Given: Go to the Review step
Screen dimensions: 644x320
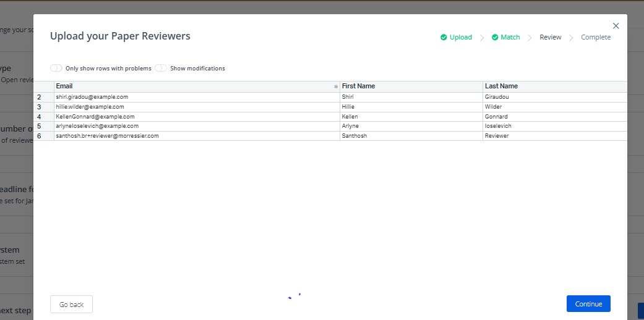Looking at the screenshot, I should (x=550, y=38).
